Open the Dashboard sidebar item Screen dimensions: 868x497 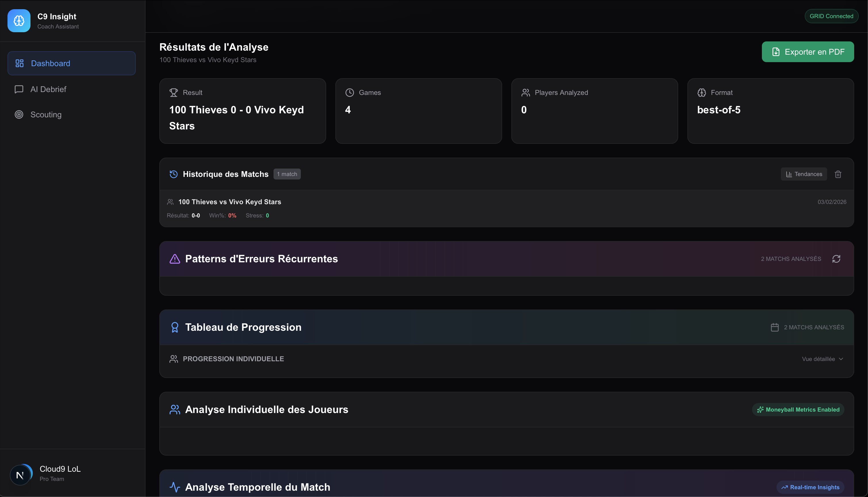click(x=72, y=63)
